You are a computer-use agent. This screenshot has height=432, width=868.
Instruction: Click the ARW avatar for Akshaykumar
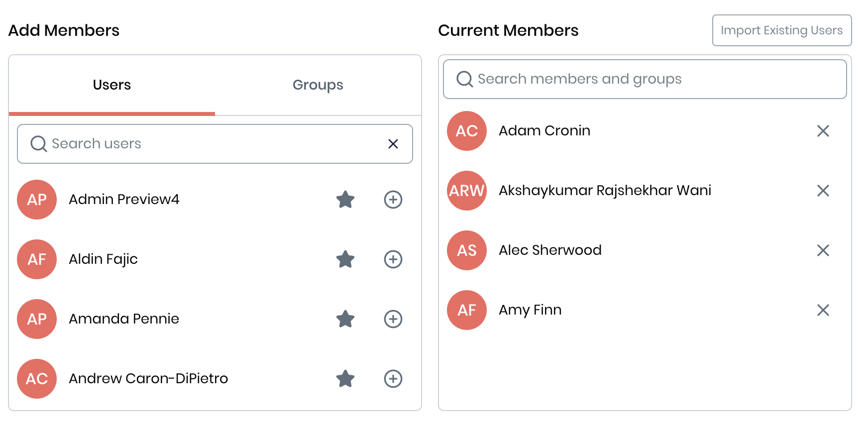coord(466,191)
